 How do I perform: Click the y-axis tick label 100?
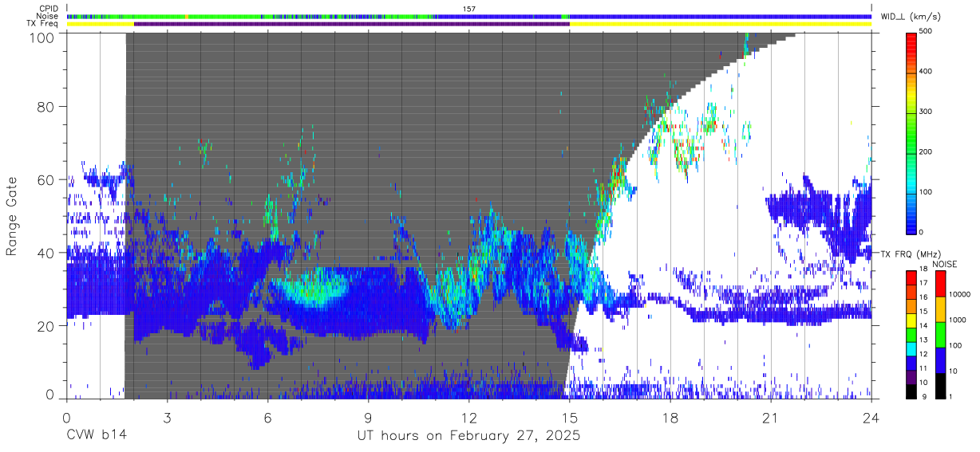[41, 37]
